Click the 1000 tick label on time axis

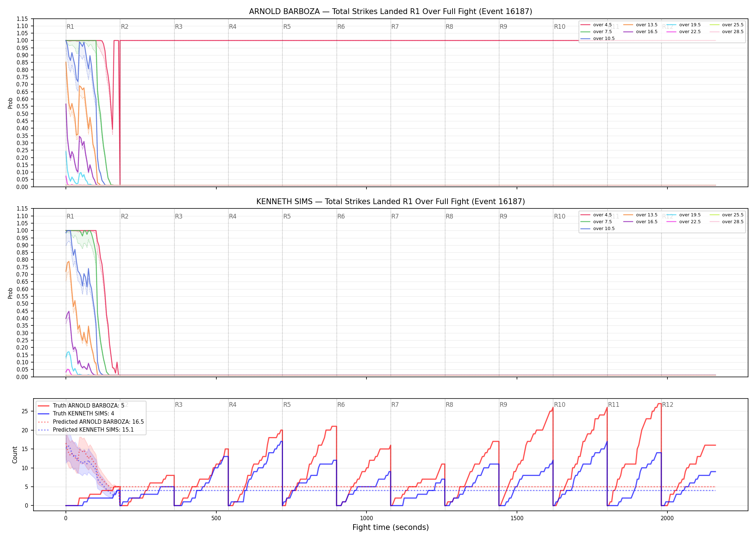coord(366,518)
